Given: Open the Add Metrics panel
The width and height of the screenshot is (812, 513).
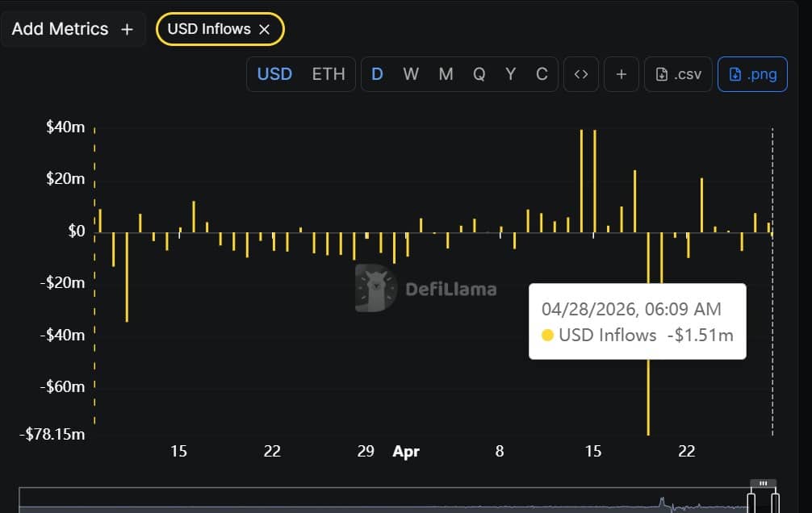Looking at the screenshot, I should pyautogui.click(x=61, y=29).
